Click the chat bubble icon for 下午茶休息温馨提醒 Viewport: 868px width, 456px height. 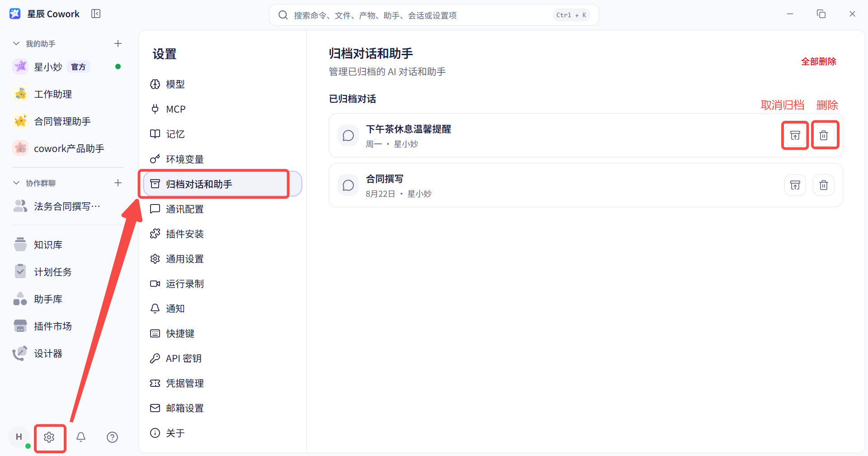tap(348, 135)
